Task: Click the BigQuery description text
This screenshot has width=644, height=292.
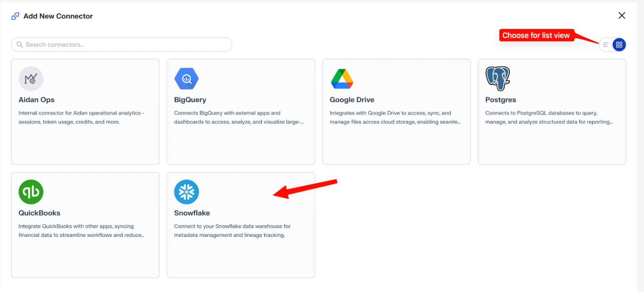Action: tap(239, 118)
